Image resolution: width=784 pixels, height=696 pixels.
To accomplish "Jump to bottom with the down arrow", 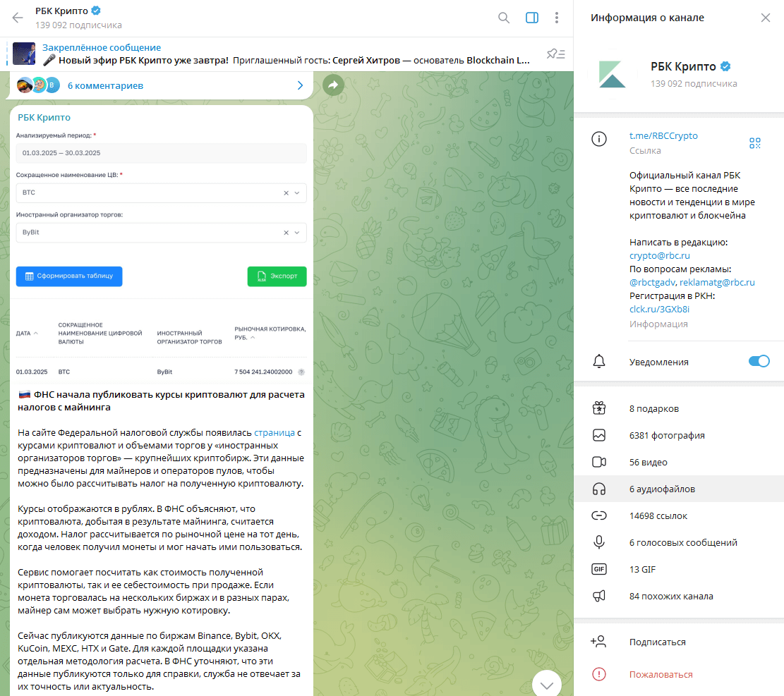I will 546,683.
